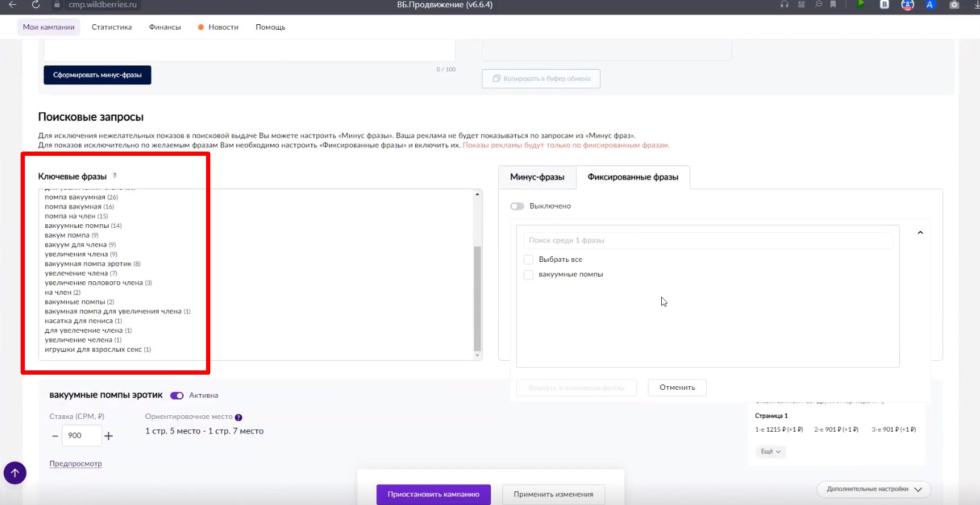Select key phrase 'помпа вакуумная (26)'
The width and height of the screenshot is (980, 505).
pyautogui.click(x=81, y=197)
